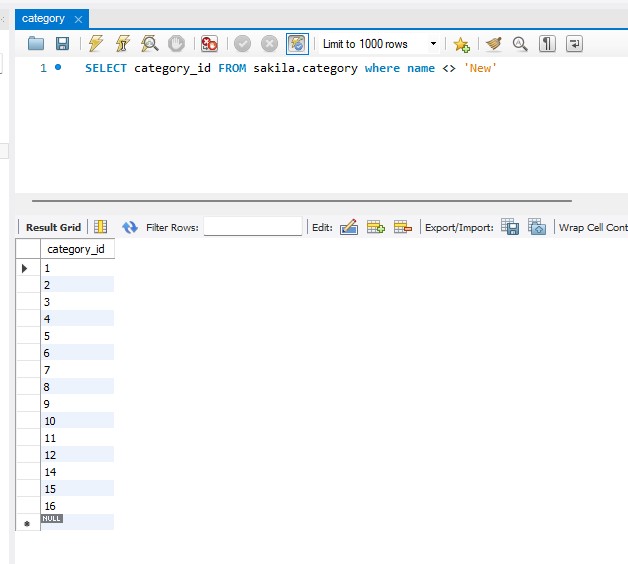Open find panel magnifier icon
This screenshot has width=628, height=564.
coord(520,43)
